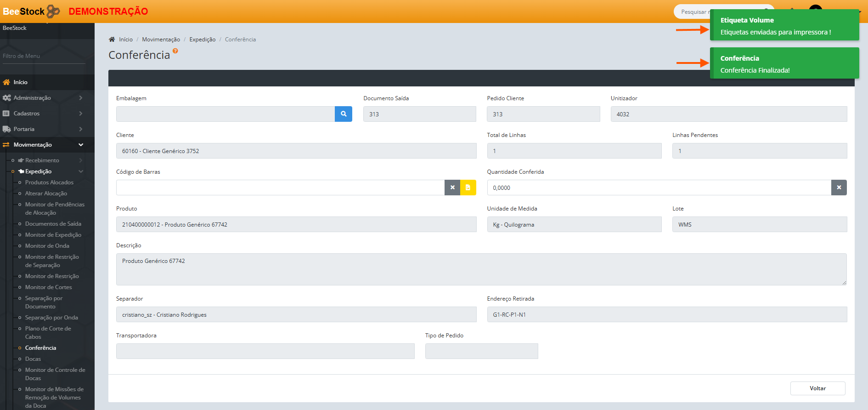The width and height of the screenshot is (868, 410).
Task: Click the yellow document icon button
Action: click(468, 188)
